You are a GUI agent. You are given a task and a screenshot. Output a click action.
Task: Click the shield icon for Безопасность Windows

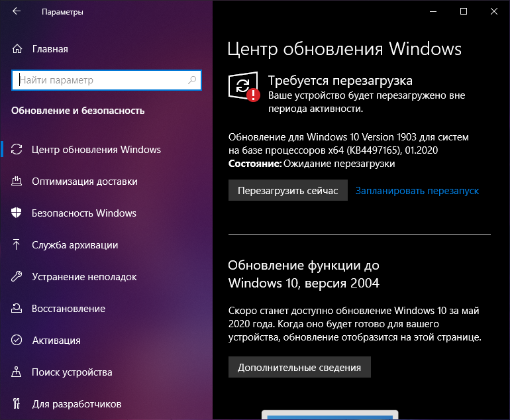(17, 213)
